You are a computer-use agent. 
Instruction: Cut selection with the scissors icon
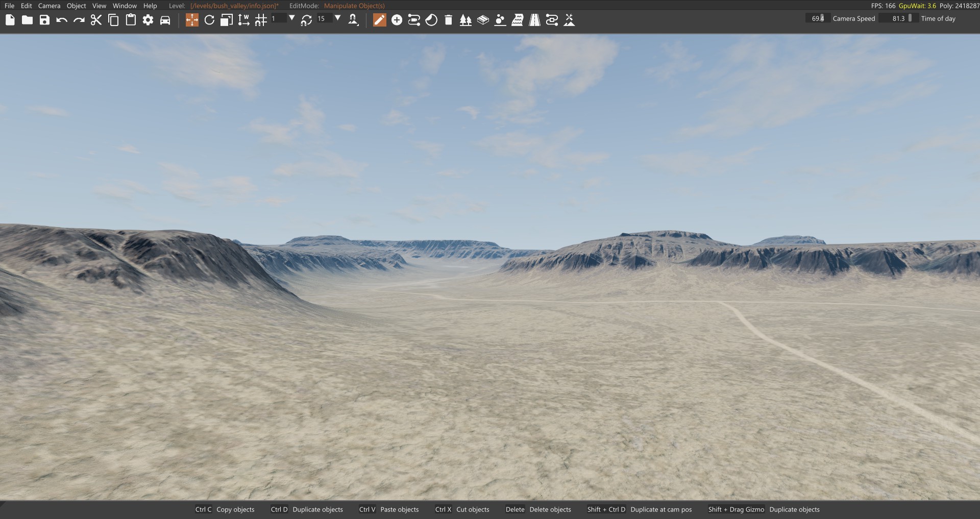(x=96, y=20)
